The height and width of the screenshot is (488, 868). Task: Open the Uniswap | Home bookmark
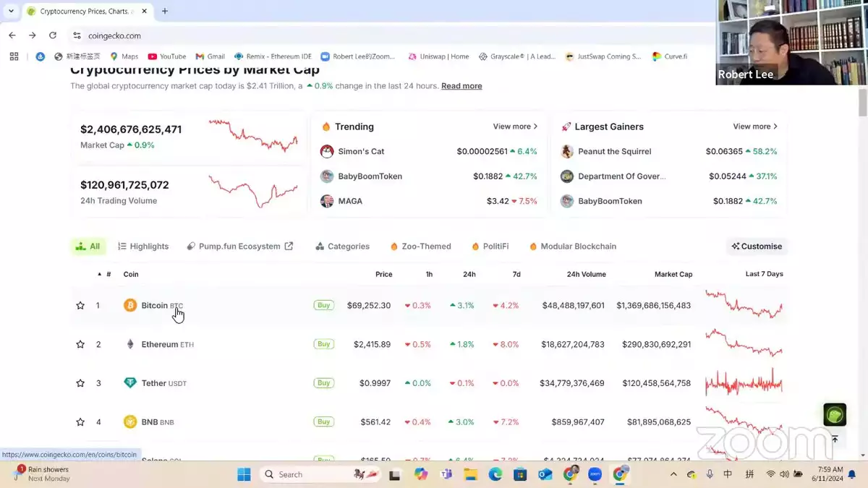click(x=438, y=56)
